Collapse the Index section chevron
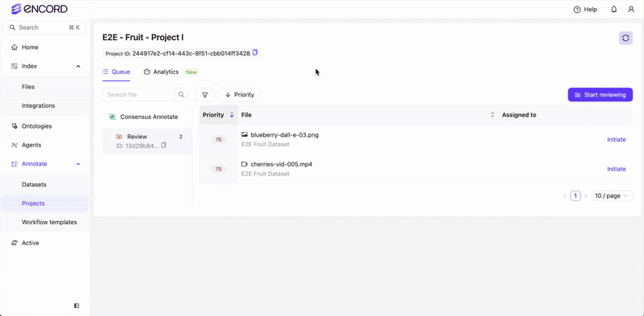 click(78, 66)
